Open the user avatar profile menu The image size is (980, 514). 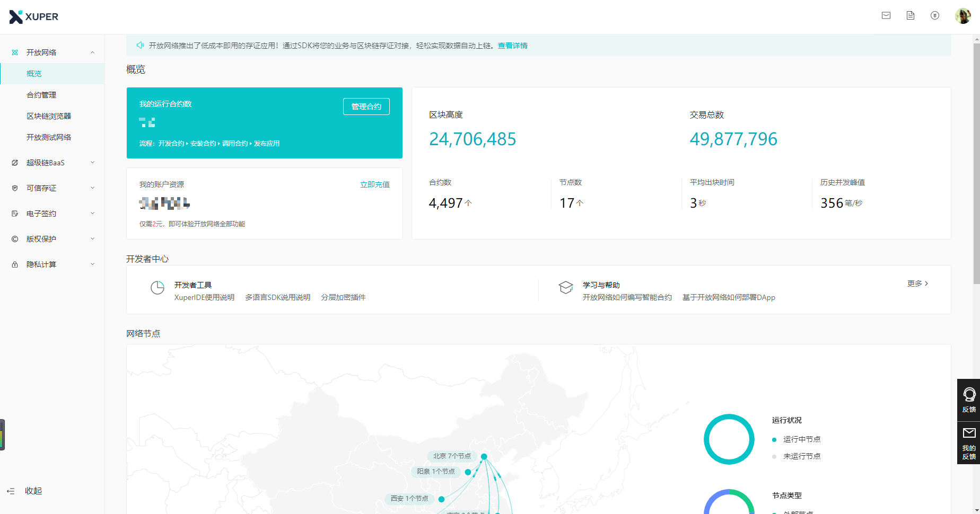click(x=962, y=16)
